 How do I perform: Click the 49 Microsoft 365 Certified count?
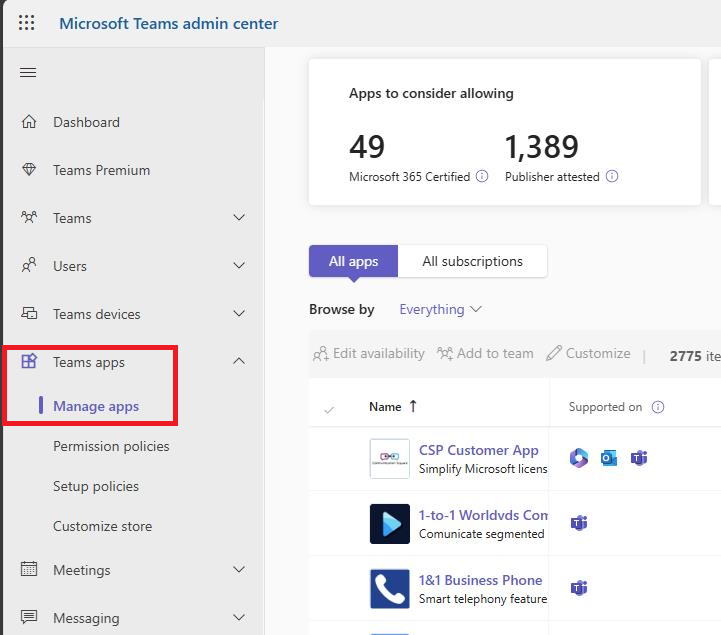[366, 147]
